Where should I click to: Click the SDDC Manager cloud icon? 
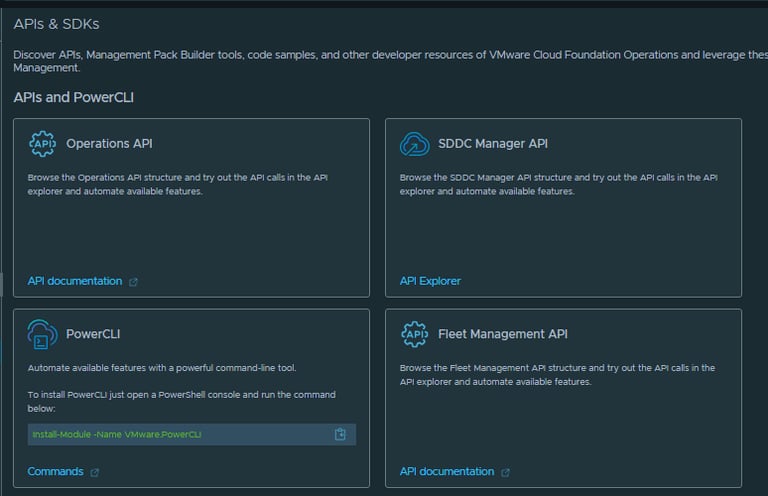[415, 144]
